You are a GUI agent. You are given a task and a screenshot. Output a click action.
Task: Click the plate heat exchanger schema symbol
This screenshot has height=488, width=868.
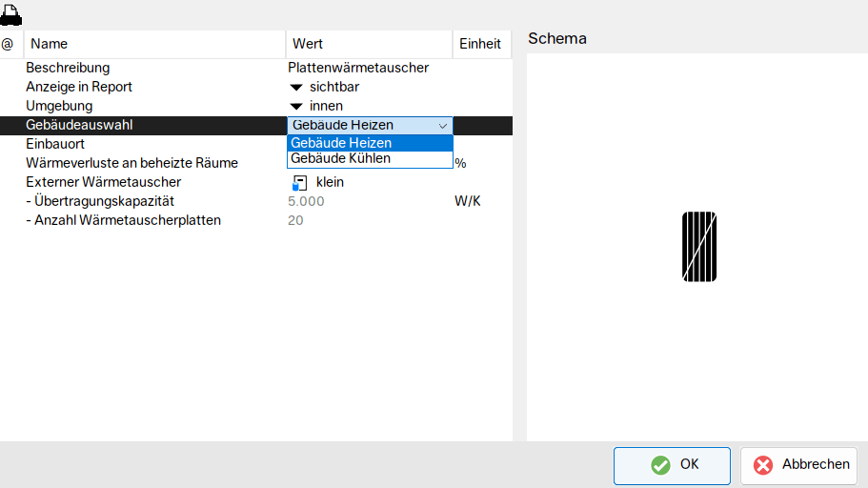coord(699,247)
